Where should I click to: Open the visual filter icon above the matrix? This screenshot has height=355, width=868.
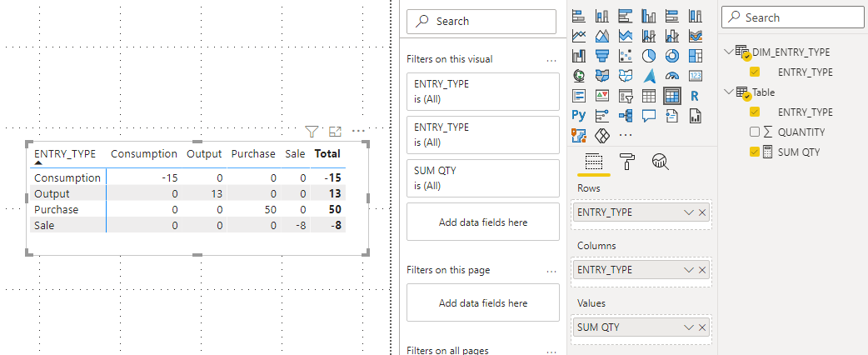(312, 132)
